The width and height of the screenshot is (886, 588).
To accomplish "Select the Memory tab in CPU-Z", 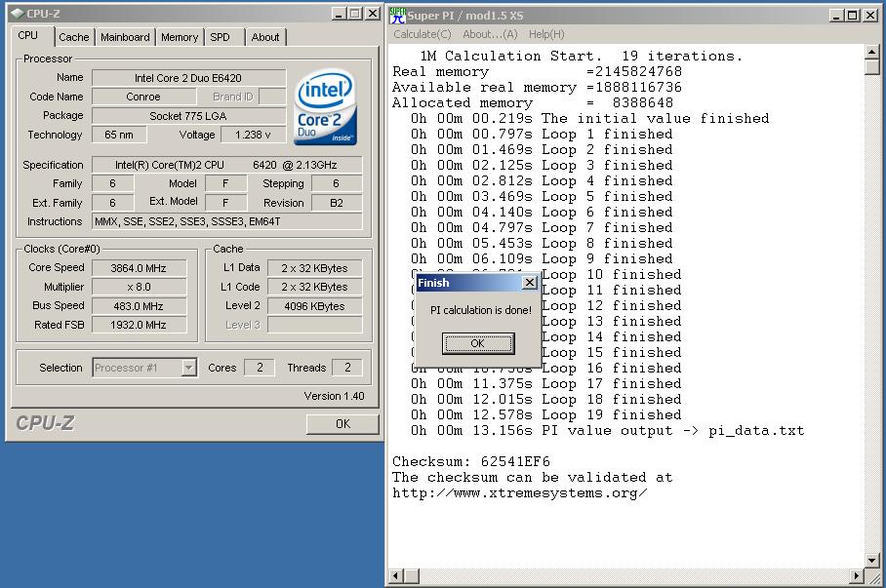I will point(180,37).
